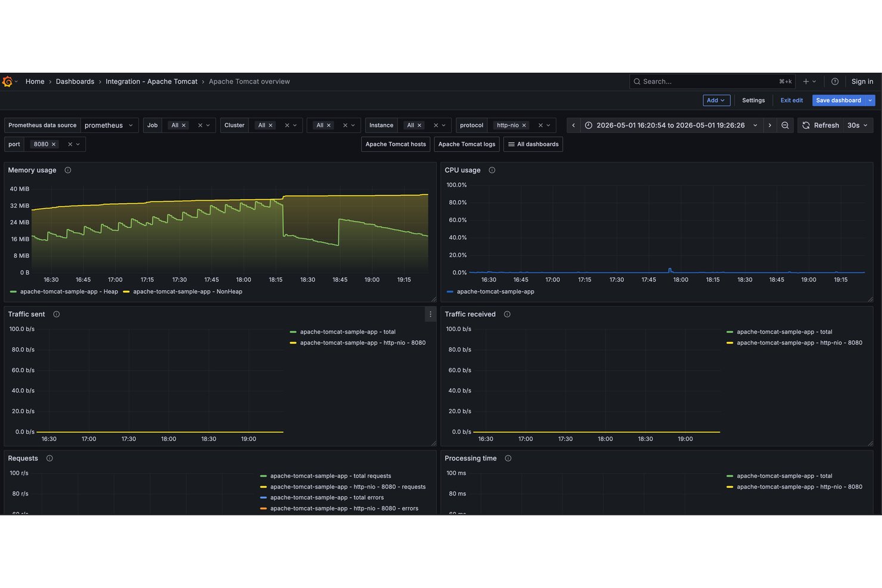Show CPU usage panel info icon

(x=492, y=170)
